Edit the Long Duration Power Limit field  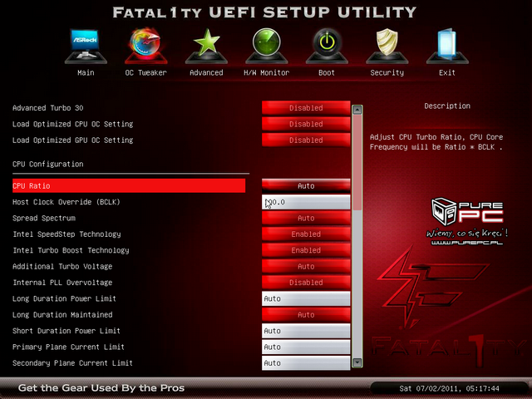(306, 298)
